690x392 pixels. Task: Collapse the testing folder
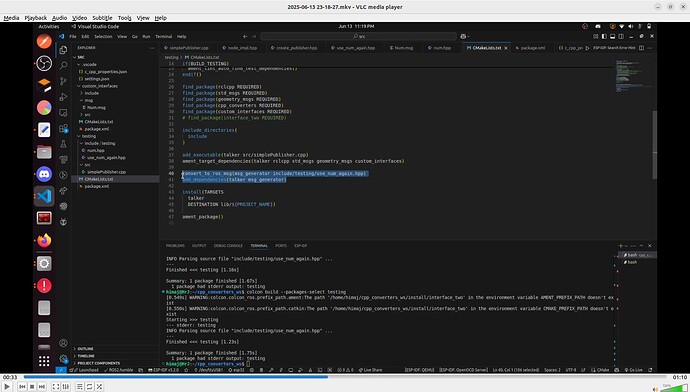point(88,136)
